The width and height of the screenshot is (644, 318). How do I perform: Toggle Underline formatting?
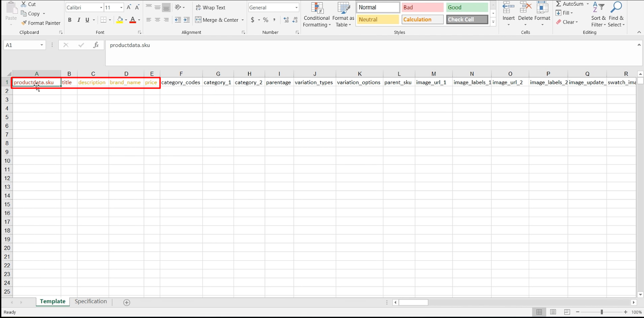[x=87, y=20]
